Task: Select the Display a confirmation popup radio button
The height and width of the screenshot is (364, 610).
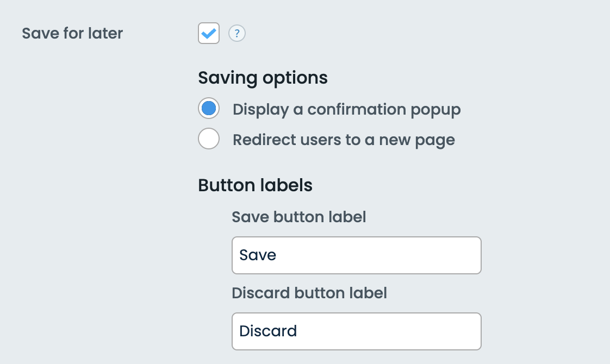Action: coord(209,109)
